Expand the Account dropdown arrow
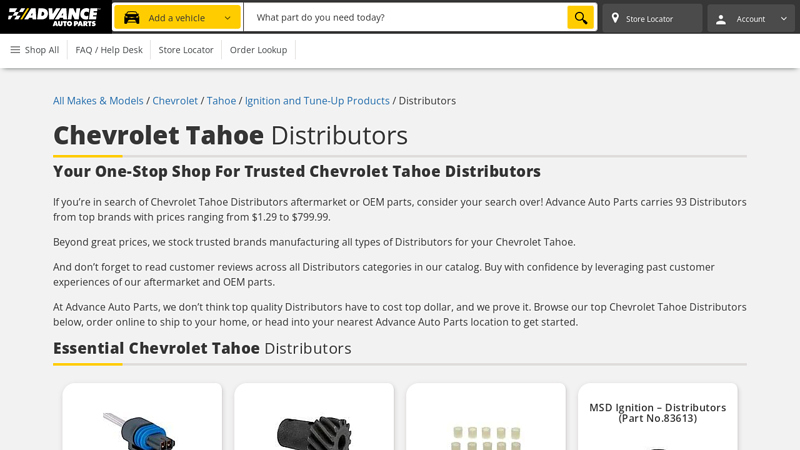Viewport: 800px width, 450px height. [784, 19]
